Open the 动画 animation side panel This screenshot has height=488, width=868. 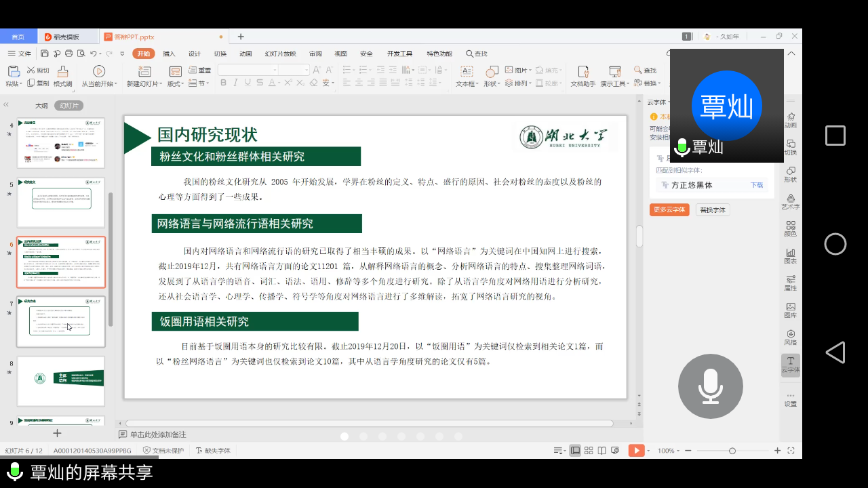[791, 121]
